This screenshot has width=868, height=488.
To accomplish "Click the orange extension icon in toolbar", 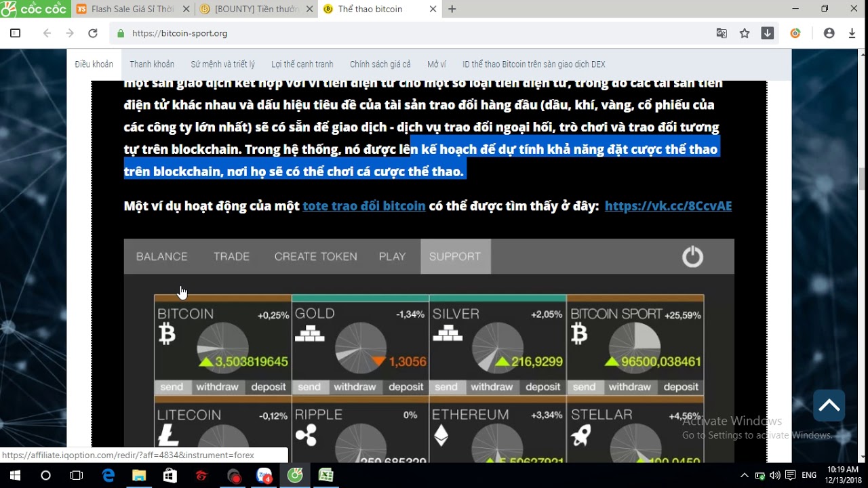I will tap(795, 33).
